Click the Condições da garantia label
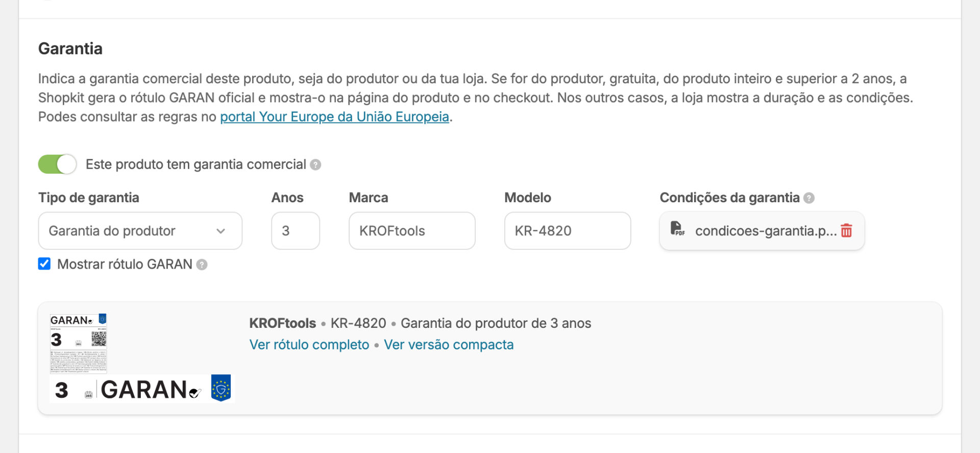 pos(729,198)
